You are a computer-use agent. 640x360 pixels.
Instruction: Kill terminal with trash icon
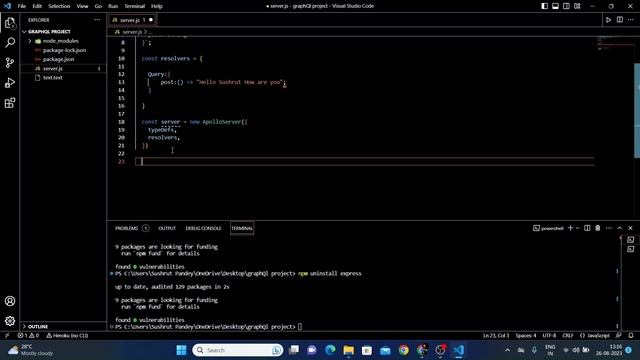598,228
